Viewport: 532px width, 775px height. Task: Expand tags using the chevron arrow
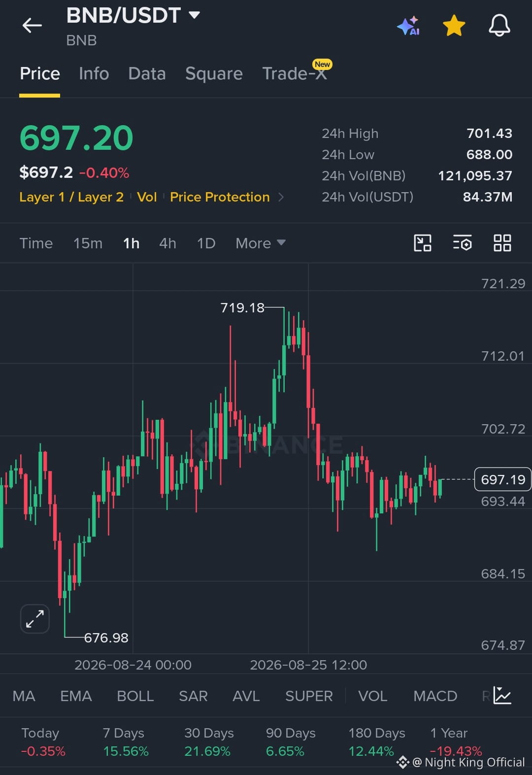[x=281, y=197]
